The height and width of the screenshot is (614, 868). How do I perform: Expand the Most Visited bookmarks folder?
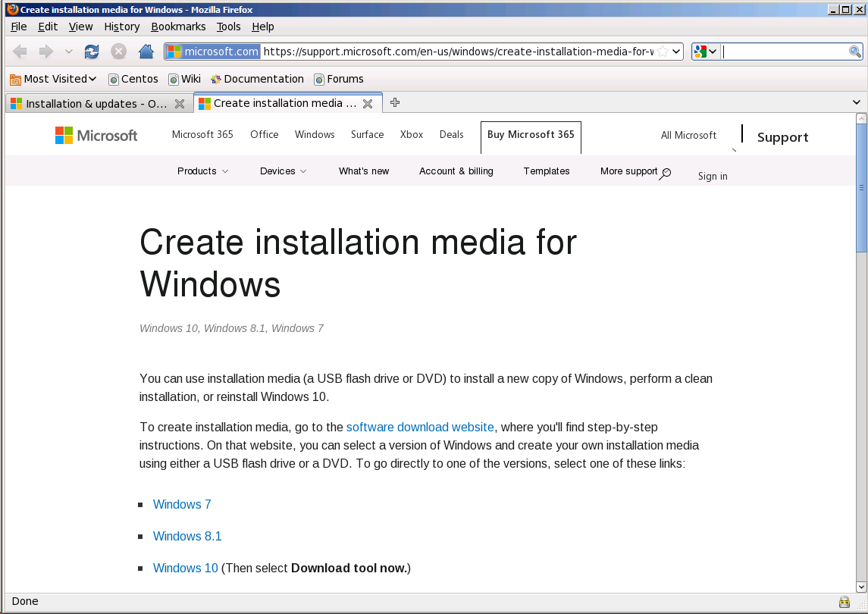53,79
